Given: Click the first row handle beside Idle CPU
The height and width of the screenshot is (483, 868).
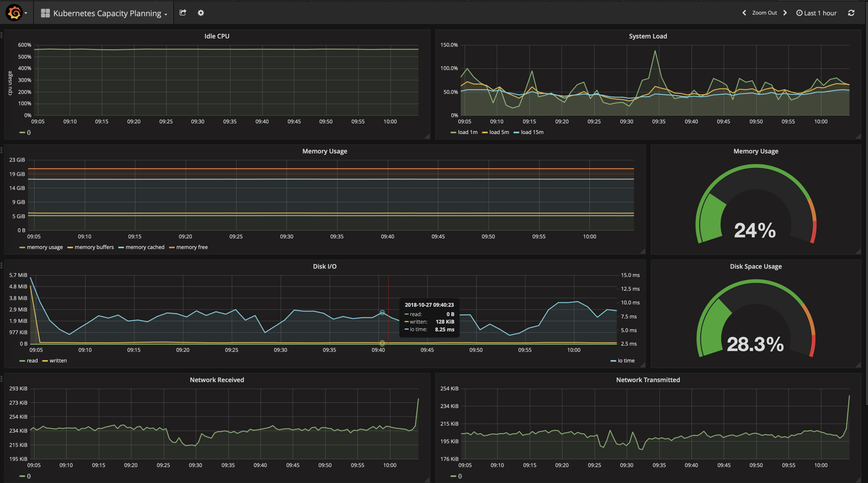Looking at the screenshot, I should pyautogui.click(x=2, y=35).
